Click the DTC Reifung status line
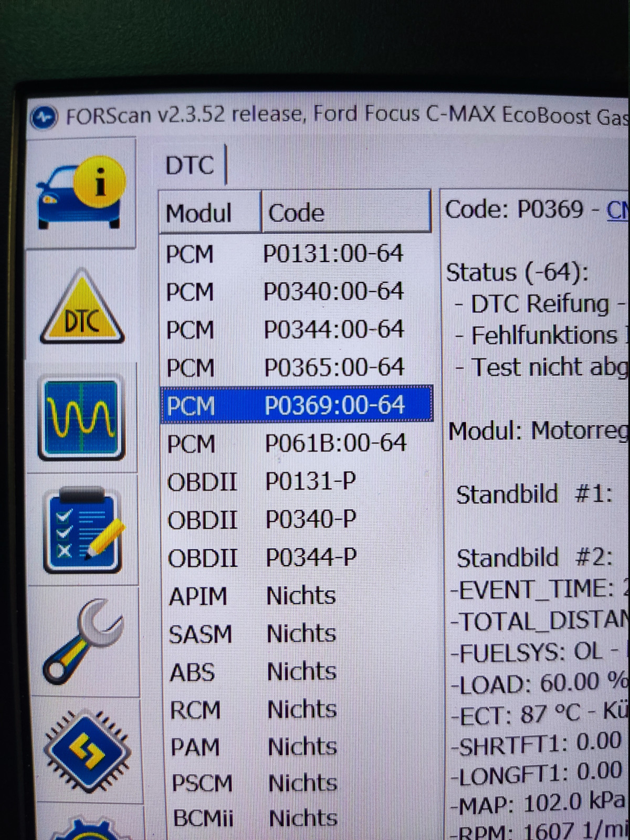Screen dimensions: 630x840 tap(541, 304)
